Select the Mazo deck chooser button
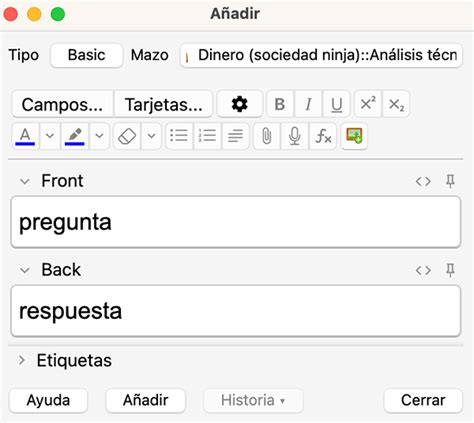 tap(321, 55)
